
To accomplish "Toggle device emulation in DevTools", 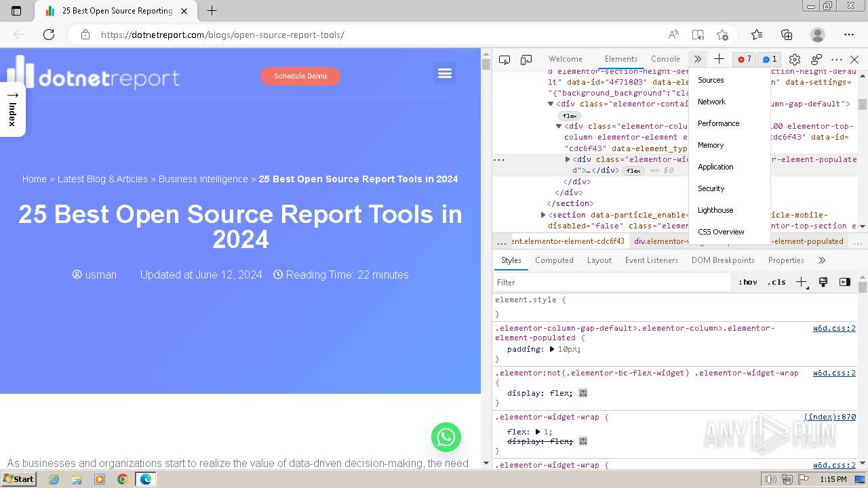I will tap(526, 60).
